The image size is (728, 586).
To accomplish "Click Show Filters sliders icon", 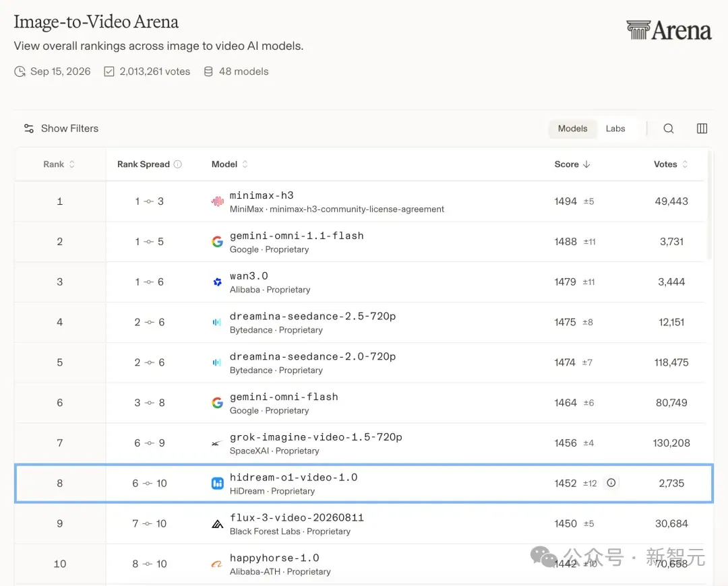I will [29, 129].
